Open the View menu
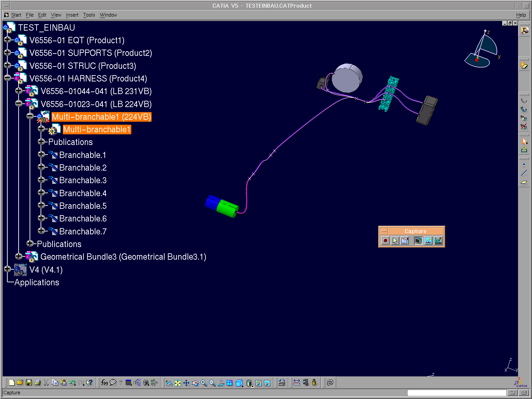532x399 pixels. 56,15
